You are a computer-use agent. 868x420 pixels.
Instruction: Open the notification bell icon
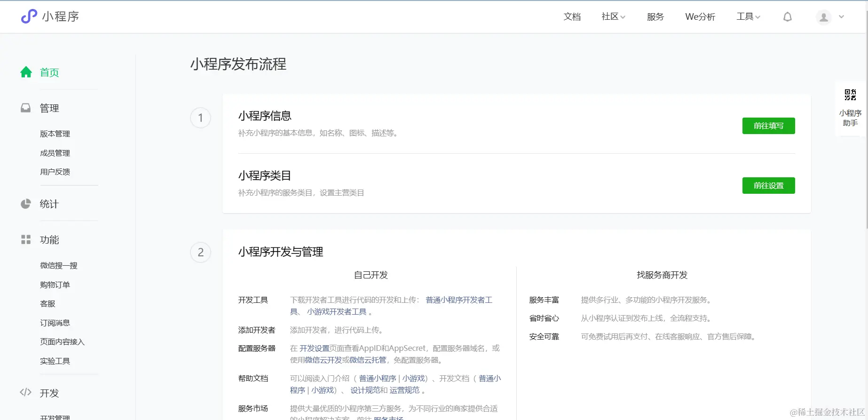pos(788,17)
